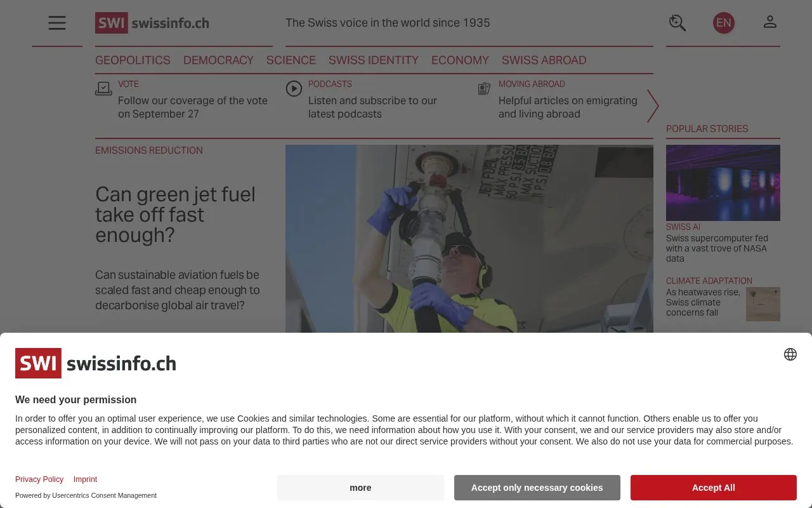The height and width of the screenshot is (508, 812).
Task: Click Accept only necessary cookies
Action: click(x=537, y=488)
